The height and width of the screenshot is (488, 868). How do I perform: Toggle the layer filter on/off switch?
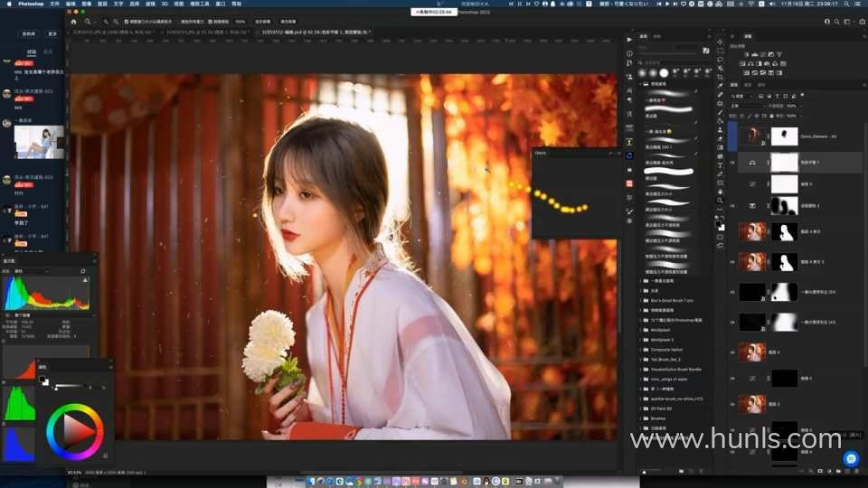802,95
